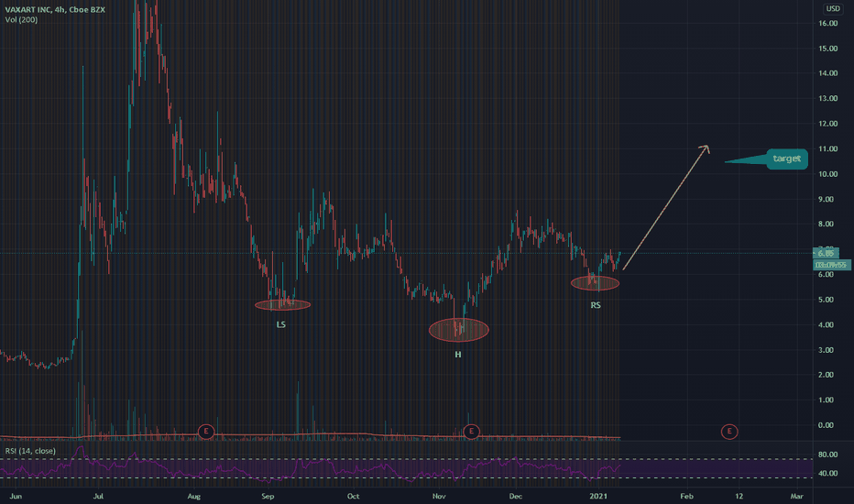The width and height of the screenshot is (854, 504).
Task: Click the Sep time axis label
Action: [268, 496]
